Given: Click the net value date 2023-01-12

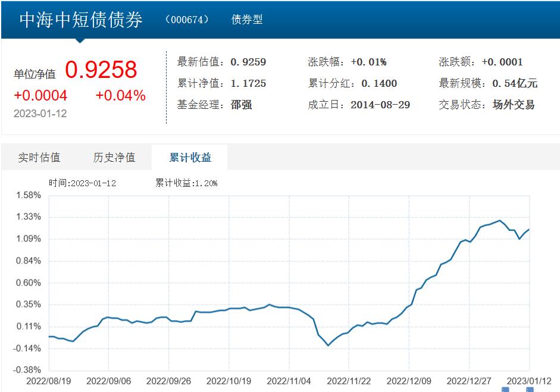Looking at the screenshot, I should [x=40, y=114].
